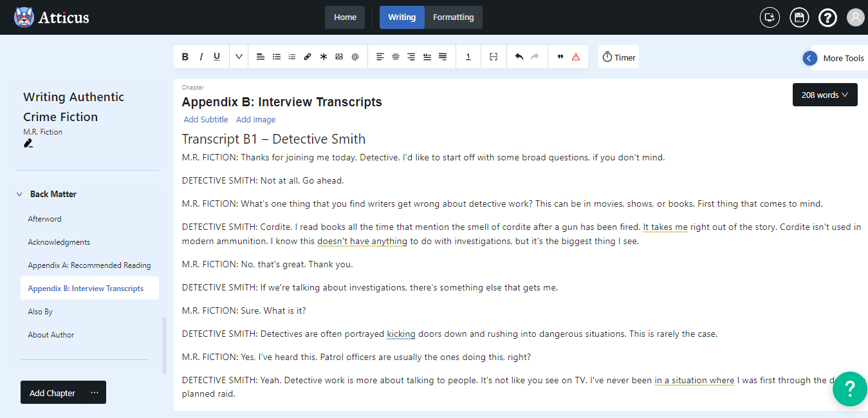This screenshot has width=868, height=418.
Task: Click the save icon in header
Action: 799,17
